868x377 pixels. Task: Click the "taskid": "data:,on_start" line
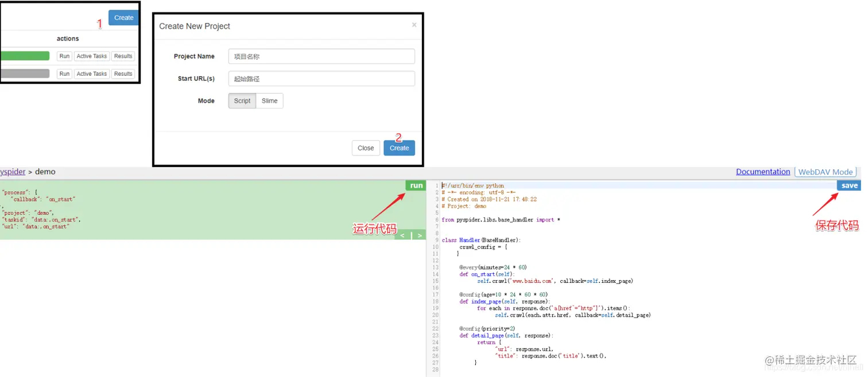pyautogui.click(x=42, y=220)
